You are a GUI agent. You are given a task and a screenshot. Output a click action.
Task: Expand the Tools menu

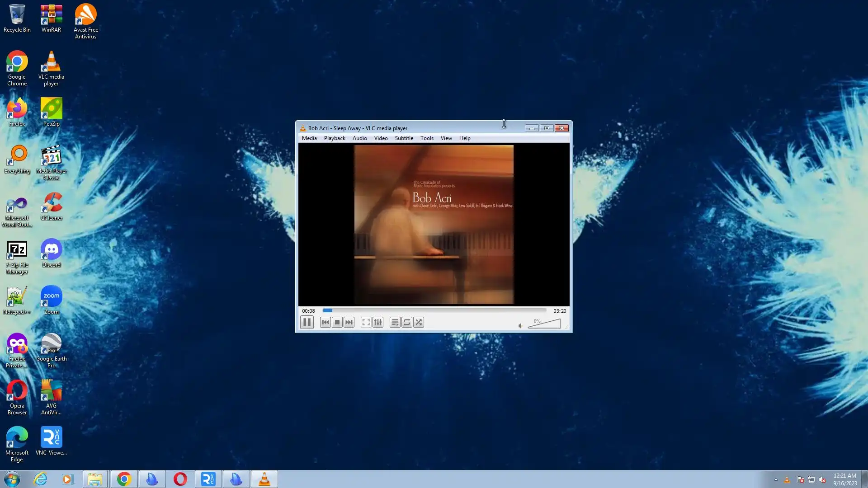tap(427, 138)
